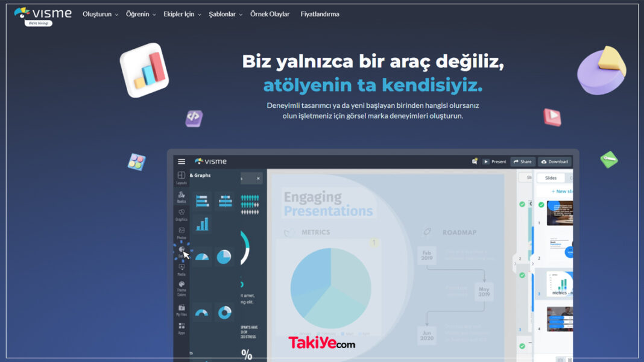Collapse the slides panel with the chevron arrow
644x362 pixels.
coord(532,264)
